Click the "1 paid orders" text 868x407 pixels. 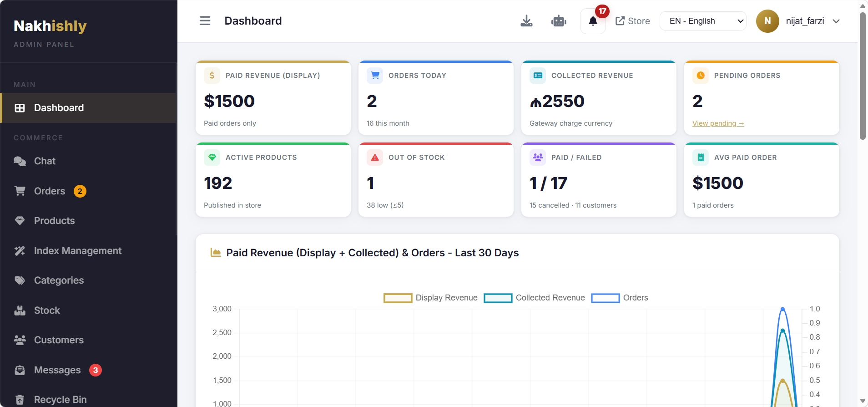coord(713,205)
